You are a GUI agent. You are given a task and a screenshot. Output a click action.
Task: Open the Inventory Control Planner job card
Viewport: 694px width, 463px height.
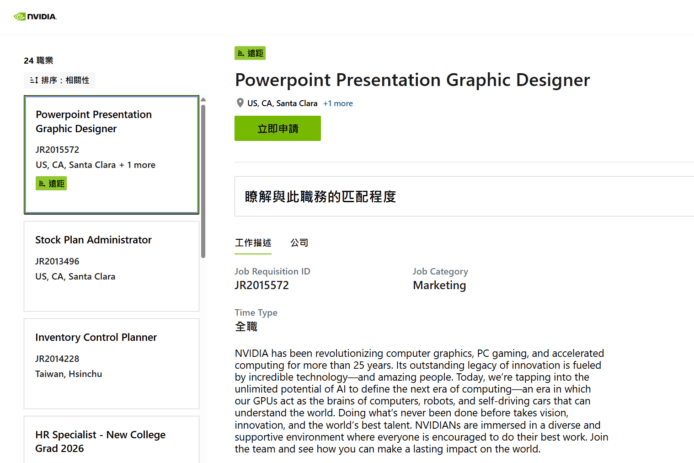coord(112,364)
